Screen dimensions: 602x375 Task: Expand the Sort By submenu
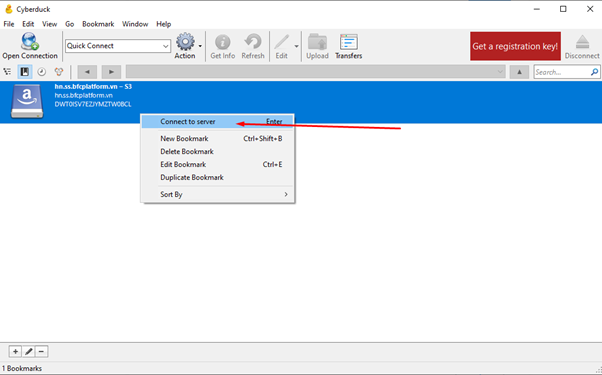click(218, 194)
